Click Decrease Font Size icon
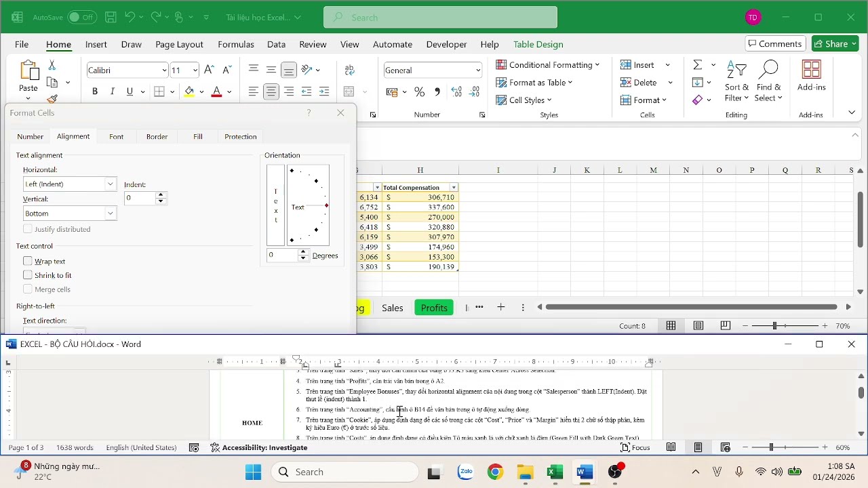 (x=227, y=70)
